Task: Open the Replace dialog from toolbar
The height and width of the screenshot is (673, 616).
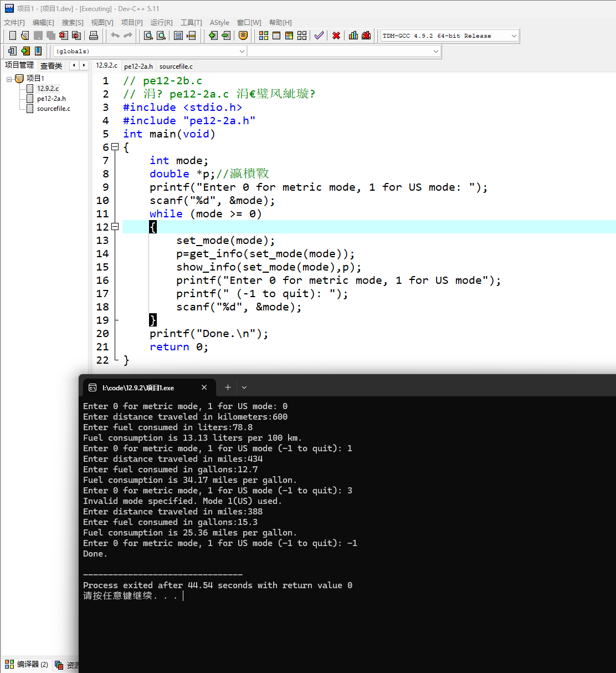Action: click(161, 35)
